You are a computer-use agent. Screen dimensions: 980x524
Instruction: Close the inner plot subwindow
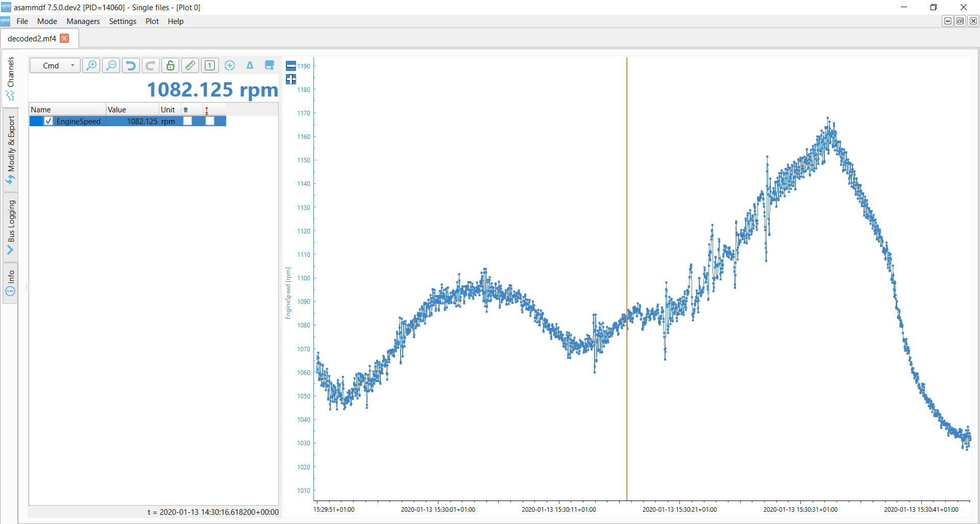click(973, 21)
